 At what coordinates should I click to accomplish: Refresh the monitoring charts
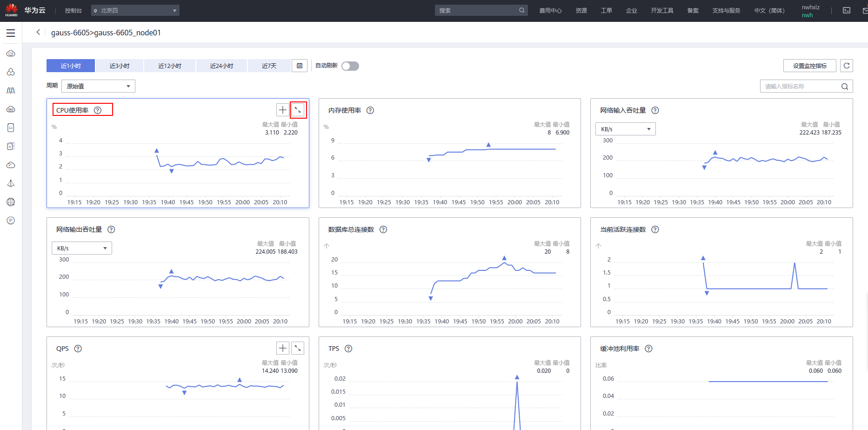pos(847,66)
